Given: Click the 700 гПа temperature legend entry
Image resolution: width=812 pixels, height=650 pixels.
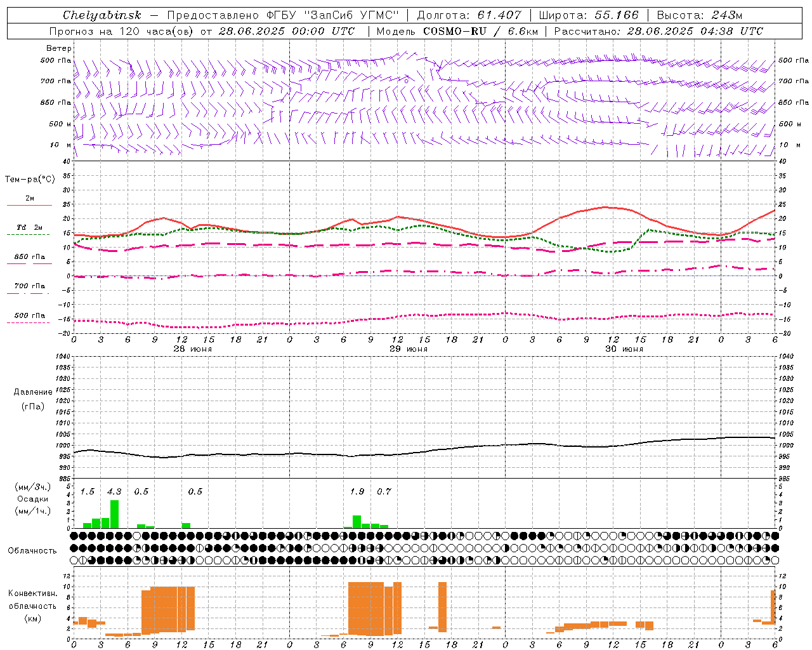Looking at the screenshot, I should (30, 286).
